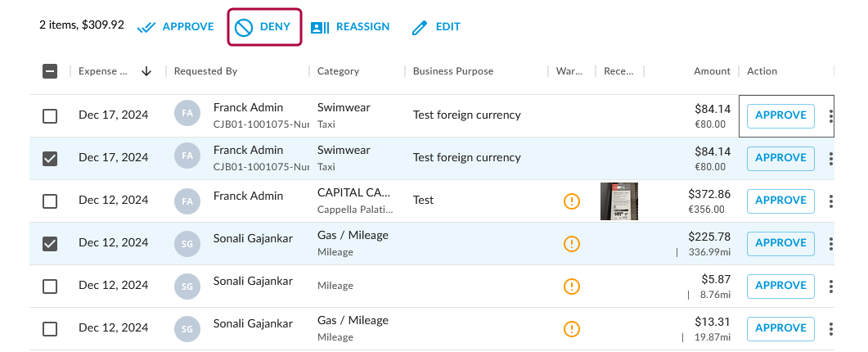Click the Edit pencil icon

click(x=420, y=27)
